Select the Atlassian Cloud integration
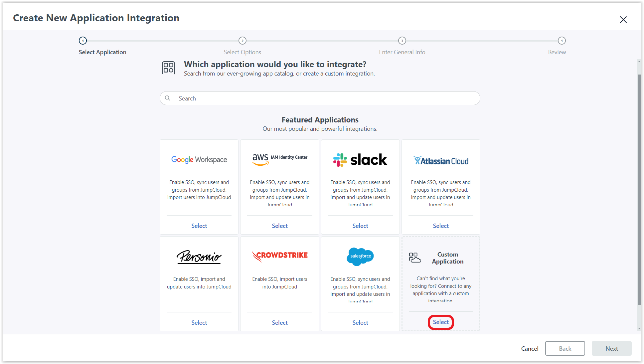 point(441,226)
